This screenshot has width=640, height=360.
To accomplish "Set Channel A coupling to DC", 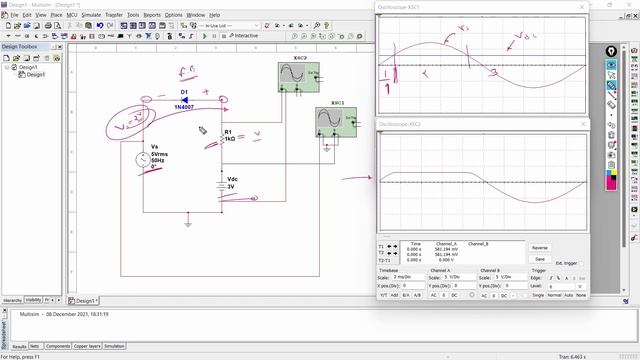I will pyautogui.click(x=454, y=295).
